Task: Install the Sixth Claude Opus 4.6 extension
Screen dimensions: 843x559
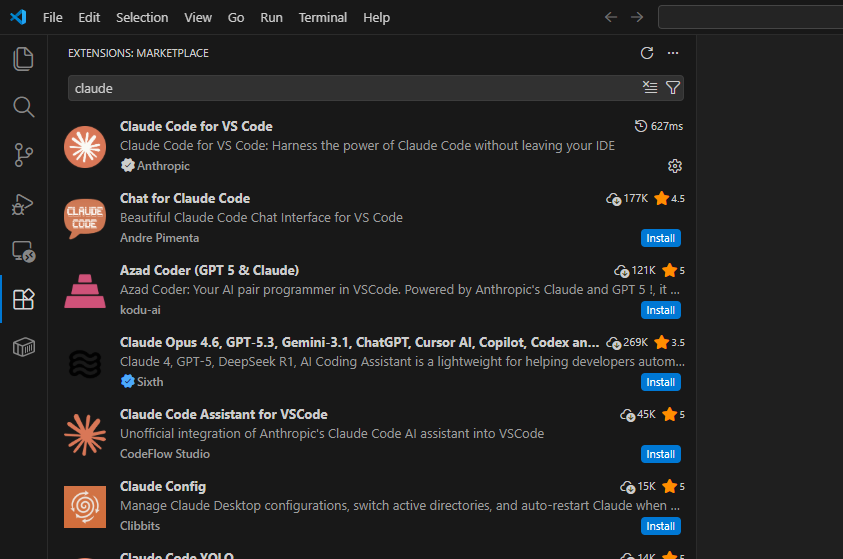Action: coord(661,382)
